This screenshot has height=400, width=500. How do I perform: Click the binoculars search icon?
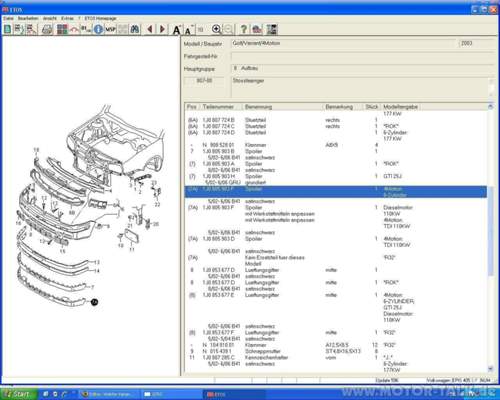click(x=135, y=29)
